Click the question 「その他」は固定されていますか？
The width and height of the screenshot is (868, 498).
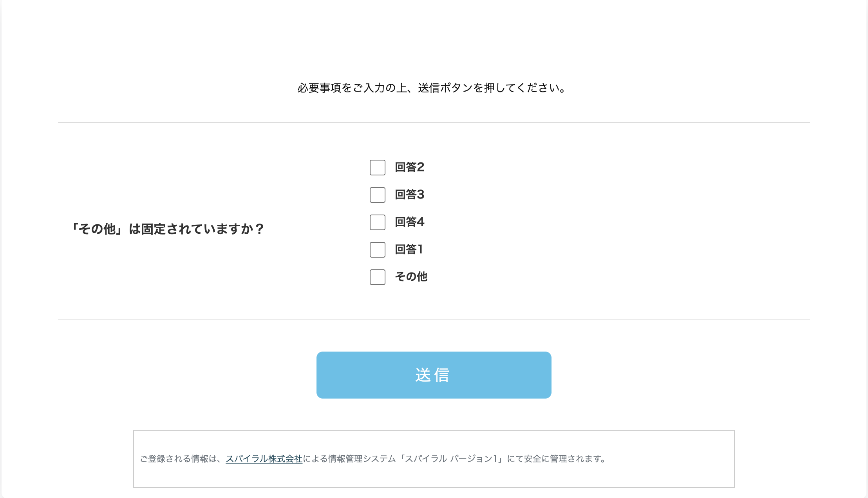[166, 229]
